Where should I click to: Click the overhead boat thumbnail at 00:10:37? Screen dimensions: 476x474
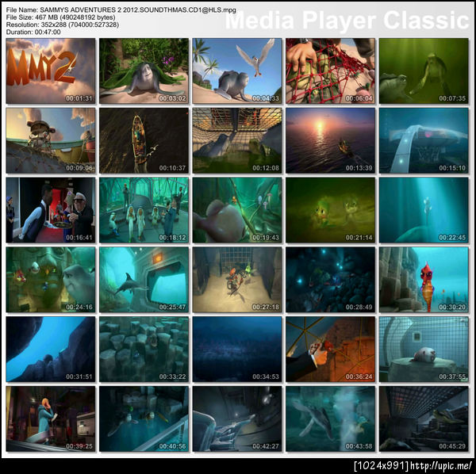pyautogui.click(x=144, y=140)
